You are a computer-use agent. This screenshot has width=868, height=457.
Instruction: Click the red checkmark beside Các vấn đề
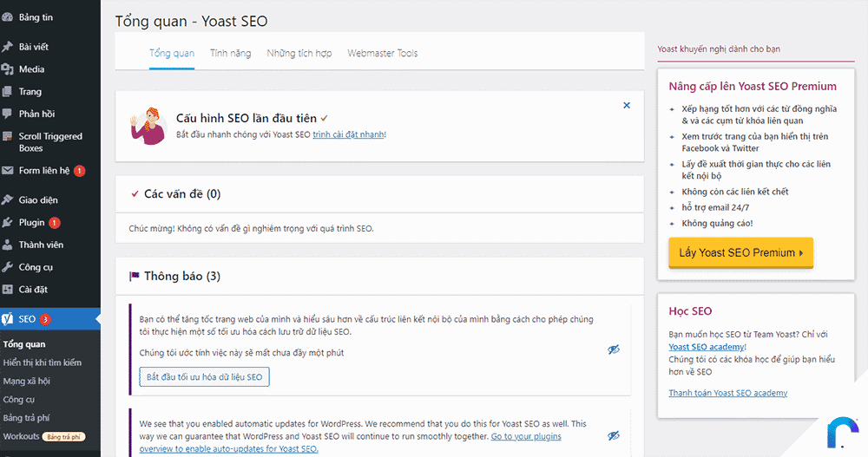click(135, 193)
